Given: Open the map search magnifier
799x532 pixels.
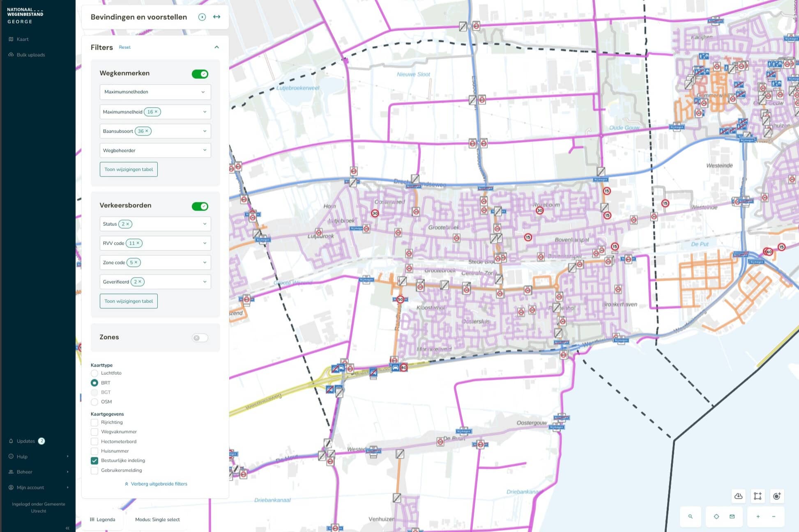Looking at the screenshot, I should [691, 516].
